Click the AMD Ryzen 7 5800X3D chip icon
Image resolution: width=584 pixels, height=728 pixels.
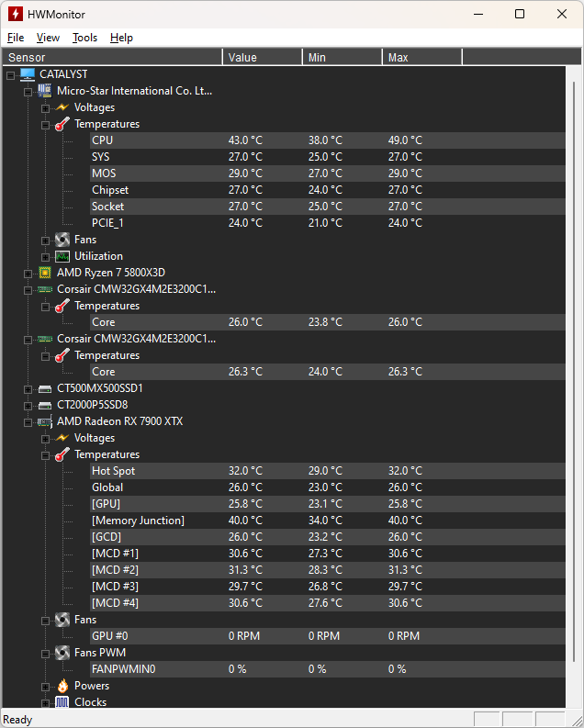point(45,273)
